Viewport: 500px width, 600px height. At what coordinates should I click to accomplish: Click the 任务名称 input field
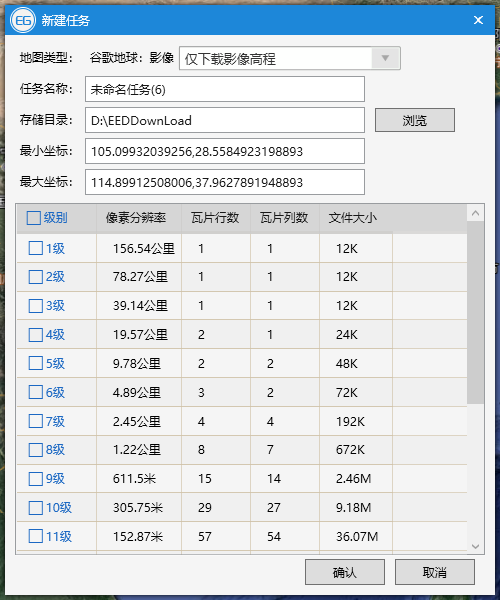225,89
